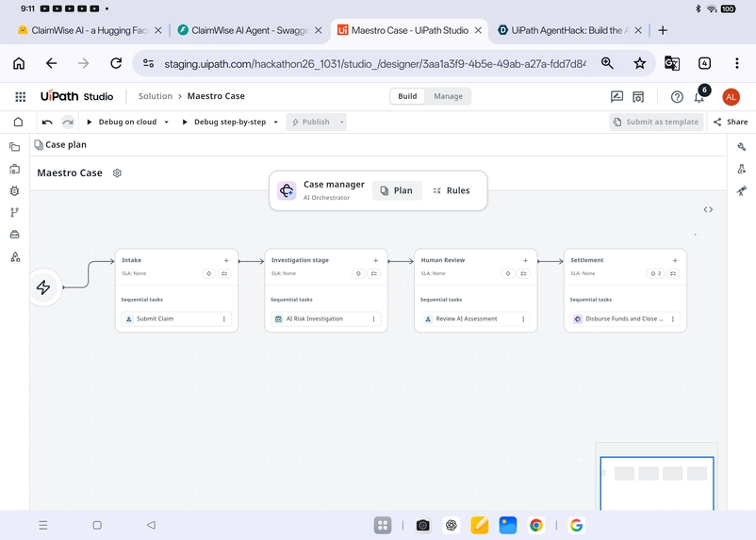756x540 pixels.
Task: Undo the last action
Action: [47, 122]
